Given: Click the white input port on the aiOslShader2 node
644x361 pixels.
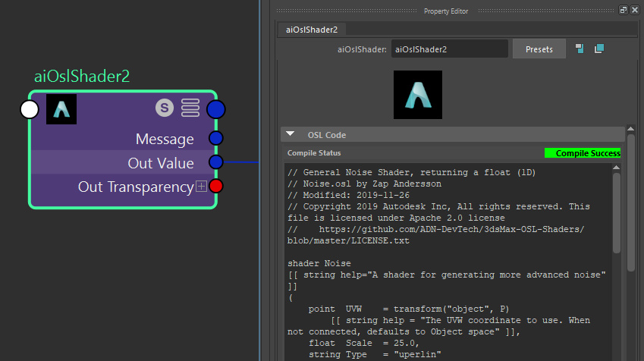Looking at the screenshot, I should [x=30, y=110].
